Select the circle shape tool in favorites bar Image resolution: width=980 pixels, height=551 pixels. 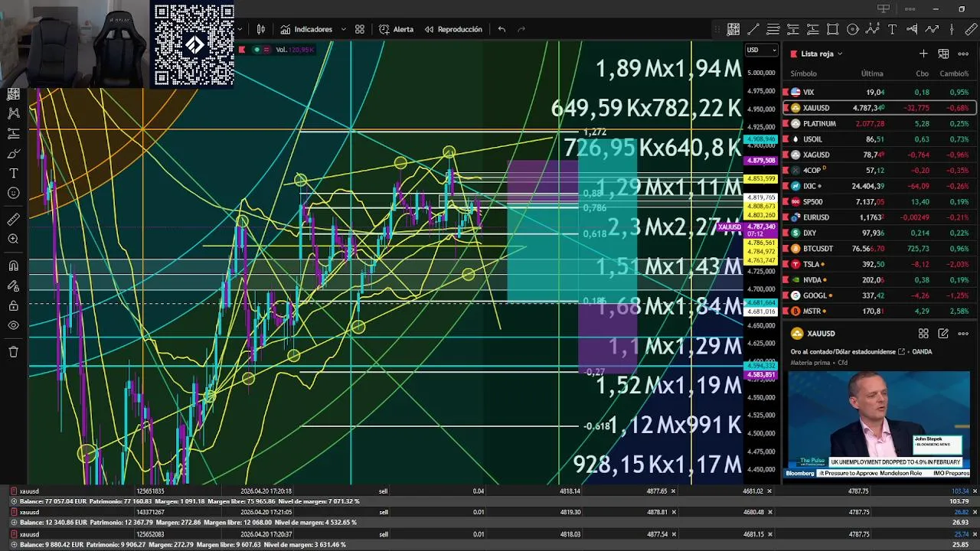coord(853,29)
